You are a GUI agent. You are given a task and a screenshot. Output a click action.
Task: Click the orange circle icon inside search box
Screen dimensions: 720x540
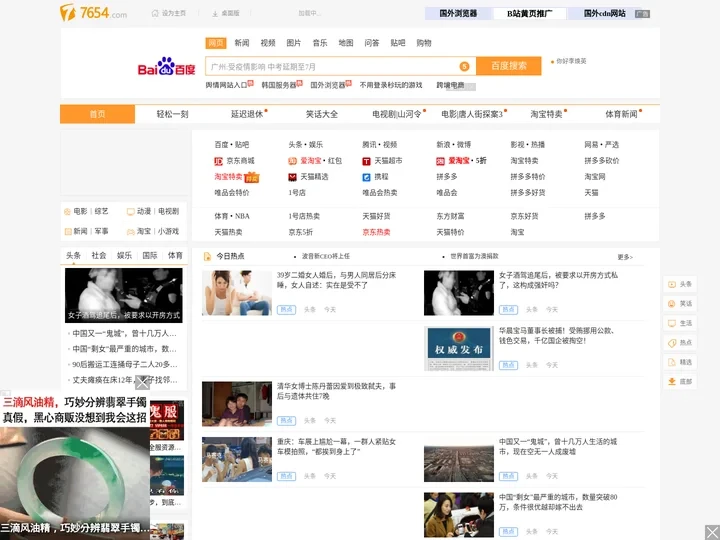click(464, 67)
